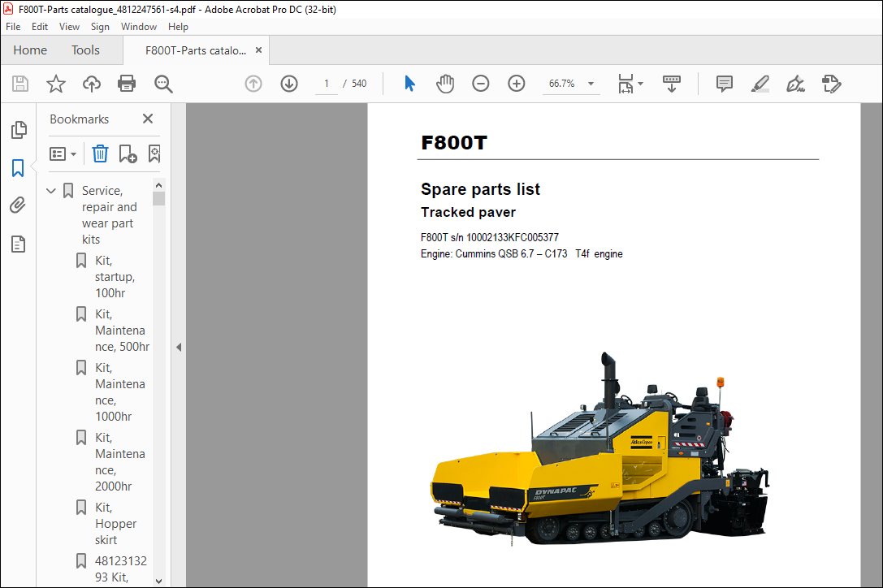Collapse the Service, repair and wear part kits bookmark
Image resolution: width=883 pixels, height=588 pixels.
point(51,191)
